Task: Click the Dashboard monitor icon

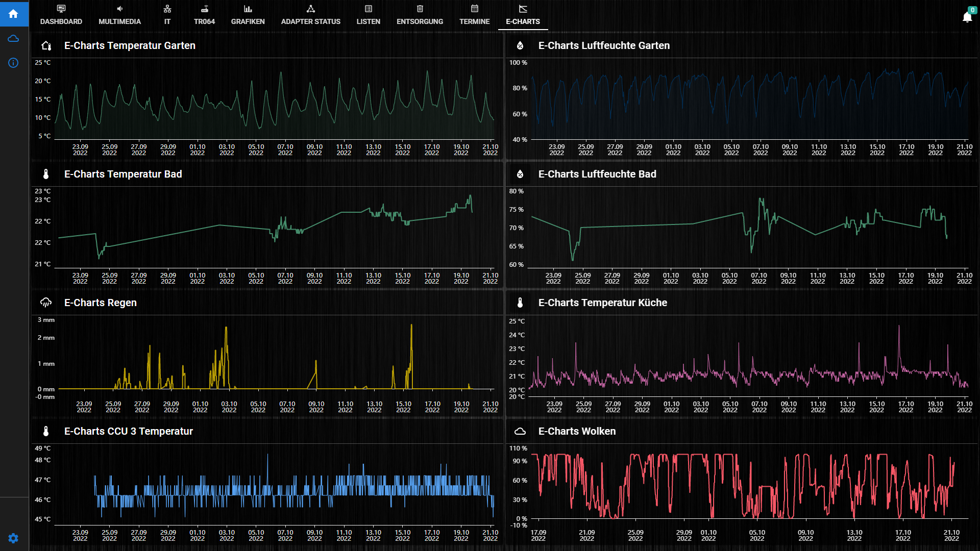Action: [61, 9]
